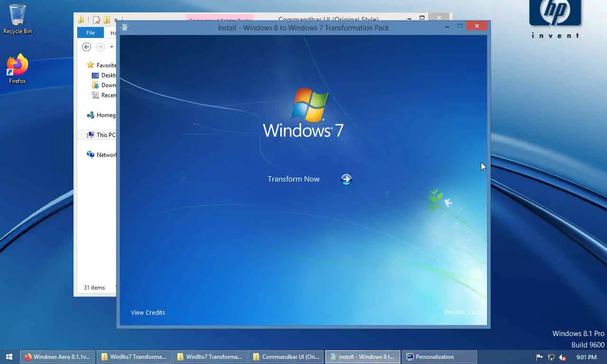Open recent locations dropdown in Explorer

111,47
